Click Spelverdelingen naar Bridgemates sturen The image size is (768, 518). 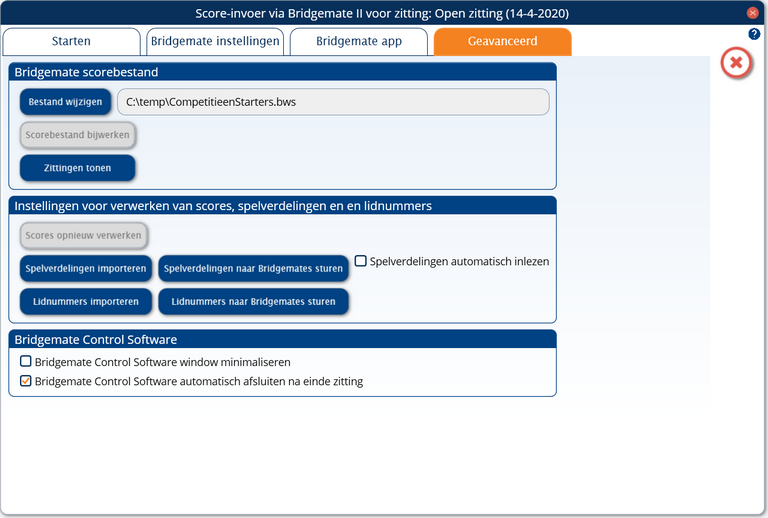tap(253, 269)
